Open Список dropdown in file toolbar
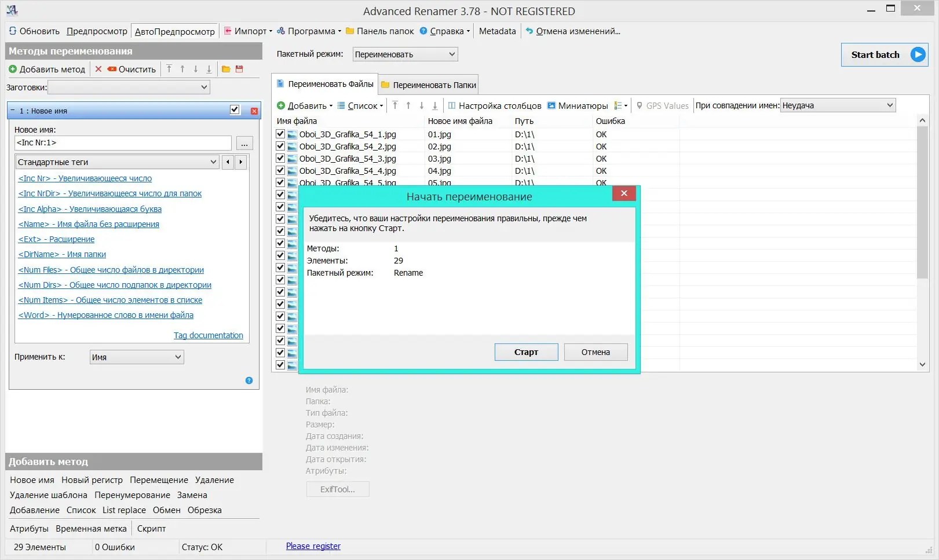 [360, 105]
